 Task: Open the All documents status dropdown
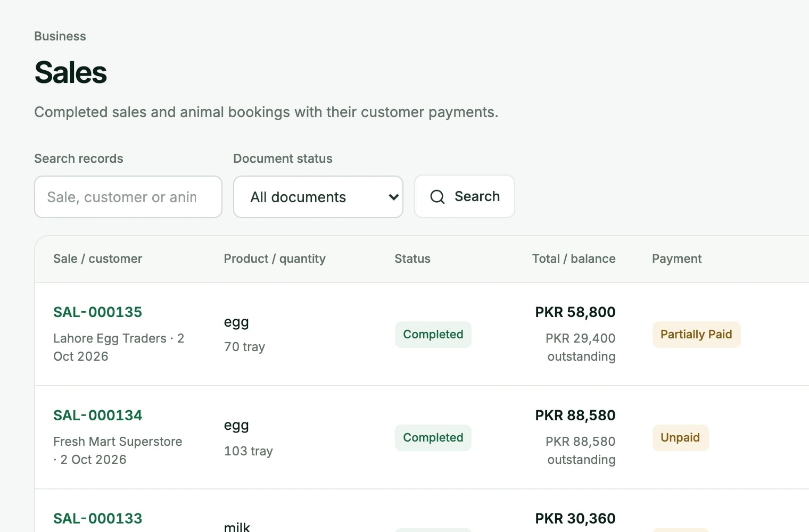pyautogui.click(x=318, y=197)
